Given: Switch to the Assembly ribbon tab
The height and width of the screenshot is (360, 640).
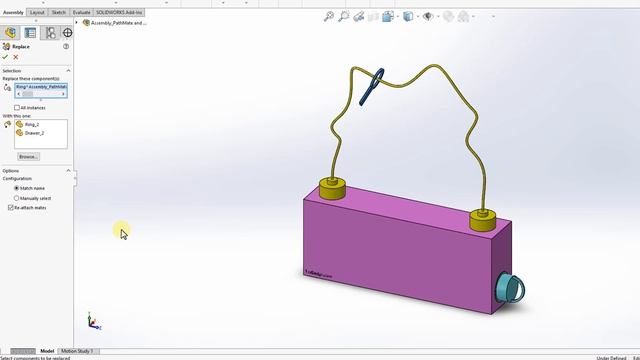Looking at the screenshot, I should pos(13,13).
